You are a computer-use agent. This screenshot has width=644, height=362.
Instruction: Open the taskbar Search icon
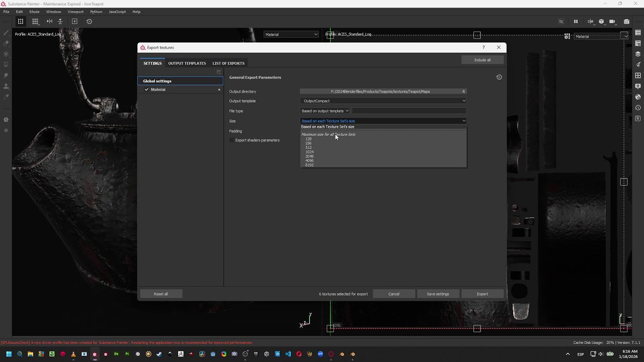click(x=20, y=354)
